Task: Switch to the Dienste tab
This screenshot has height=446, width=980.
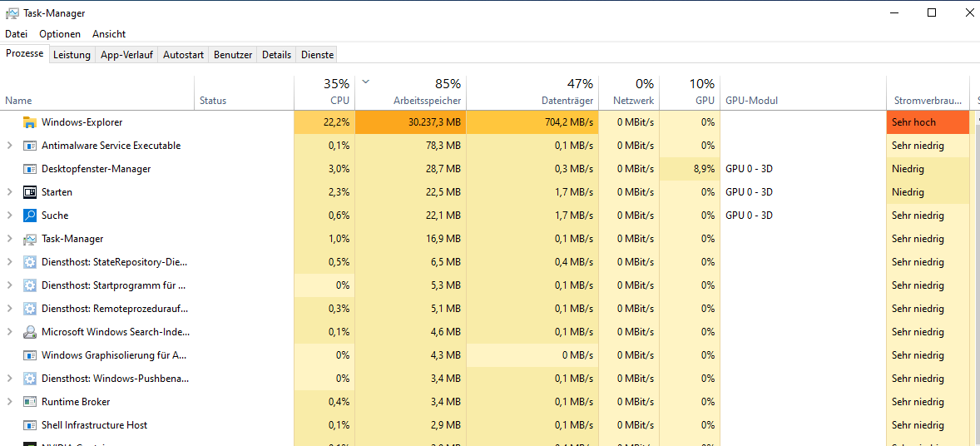Action: [318, 55]
